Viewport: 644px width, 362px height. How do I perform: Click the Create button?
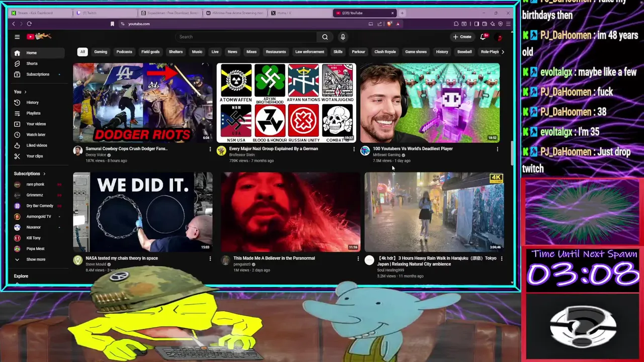point(462,37)
